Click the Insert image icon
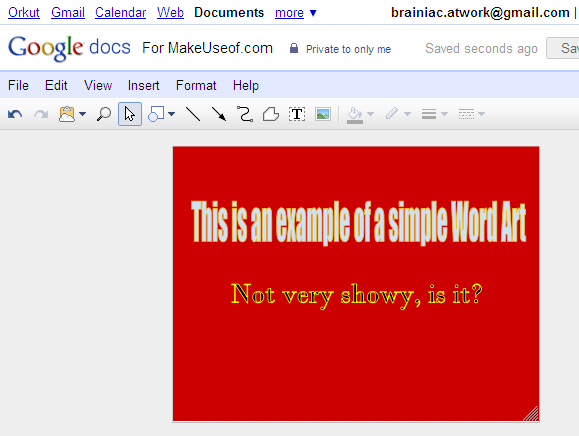This screenshot has height=436, width=579. pos(323,114)
